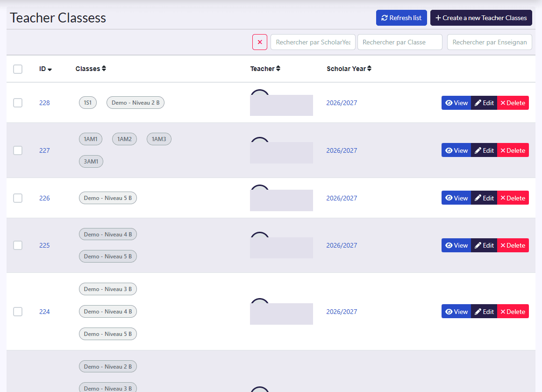The height and width of the screenshot is (392, 542).
Task: Sort by the Classes column
Action: click(91, 69)
